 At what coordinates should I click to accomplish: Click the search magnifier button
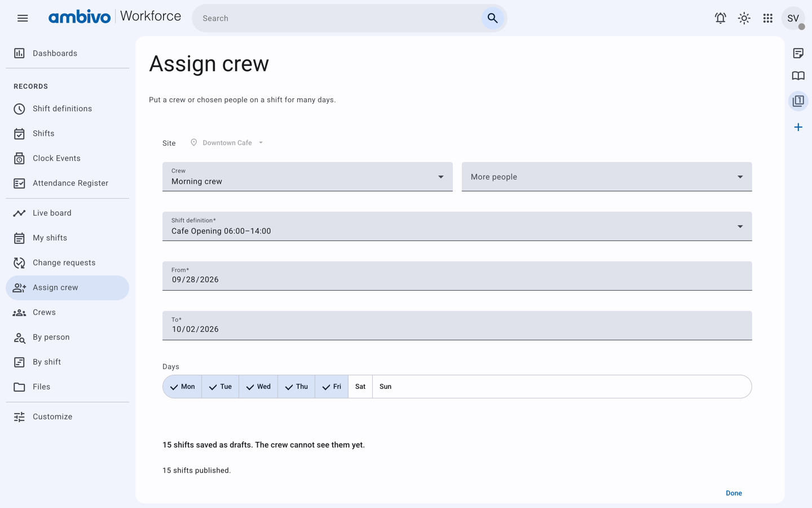[492, 18]
